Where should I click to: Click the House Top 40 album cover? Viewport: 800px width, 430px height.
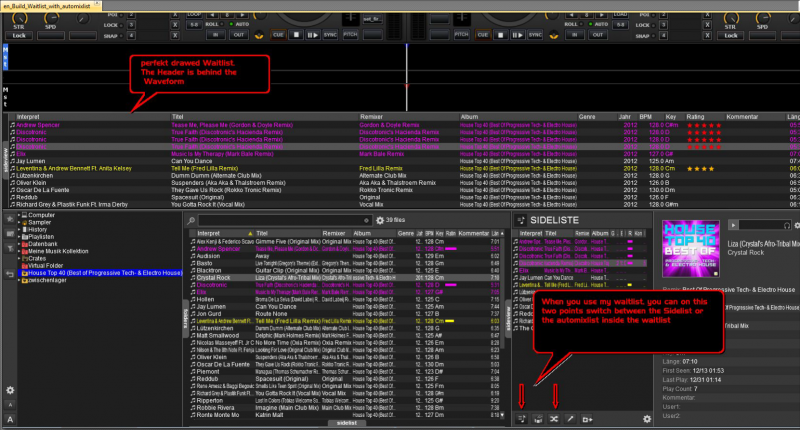coord(691,248)
